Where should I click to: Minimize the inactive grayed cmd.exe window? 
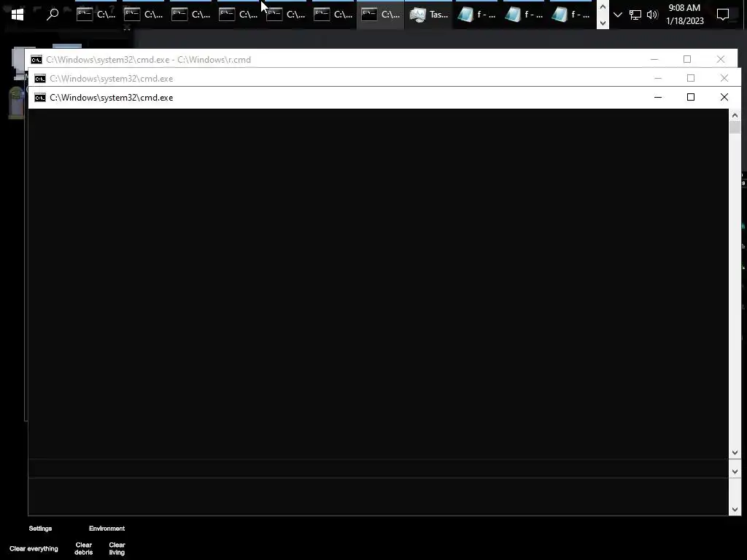658,78
